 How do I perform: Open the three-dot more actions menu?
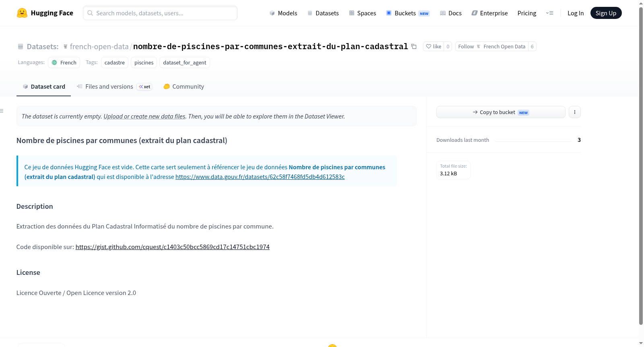[x=575, y=112]
